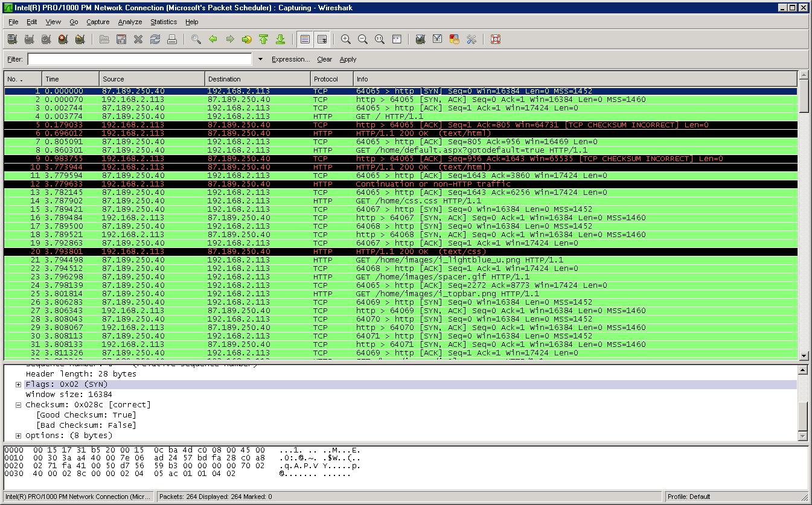This screenshot has height=505, width=812.
Task: Find a packet magnifier icon
Action: coord(196,39)
